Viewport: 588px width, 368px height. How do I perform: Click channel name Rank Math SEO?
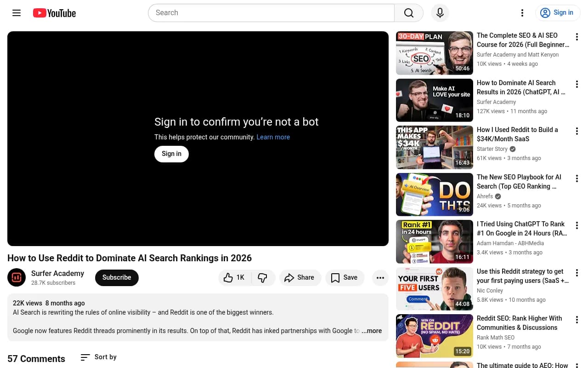(x=496, y=338)
